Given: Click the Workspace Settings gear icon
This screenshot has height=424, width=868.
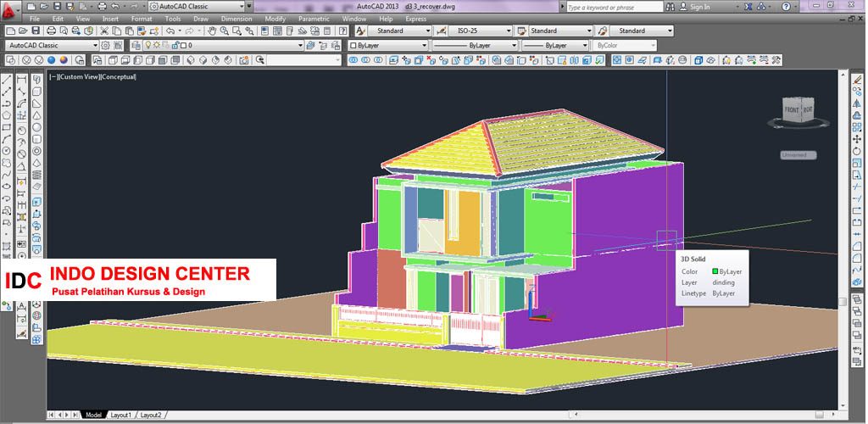Looking at the screenshot, I should tap(105, 46).
